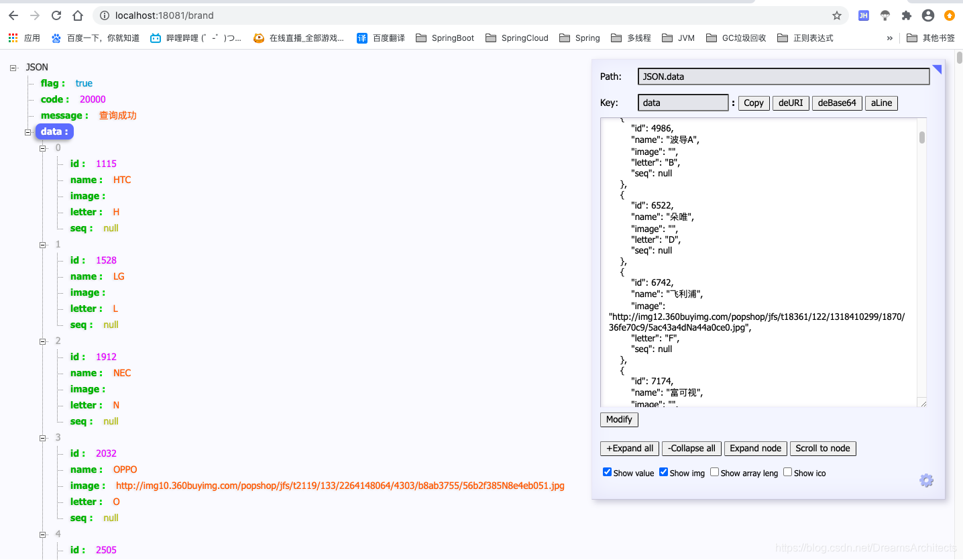Viewport: 963px width, 560px height.
Task: Click the deBase64 button
Action: click(837, 103)
